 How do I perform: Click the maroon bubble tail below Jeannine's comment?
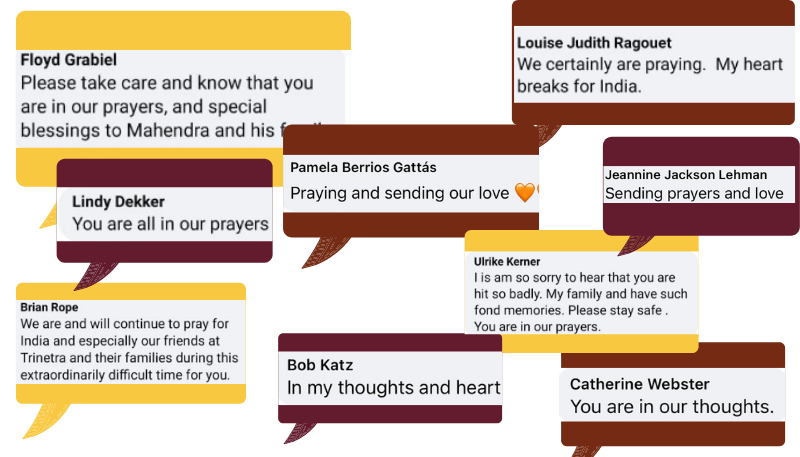click(635, 245)
